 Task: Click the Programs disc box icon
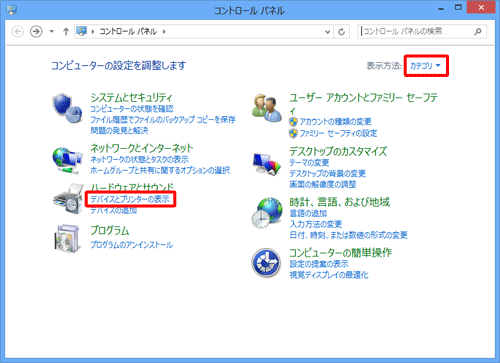click(x=67, y=239)
